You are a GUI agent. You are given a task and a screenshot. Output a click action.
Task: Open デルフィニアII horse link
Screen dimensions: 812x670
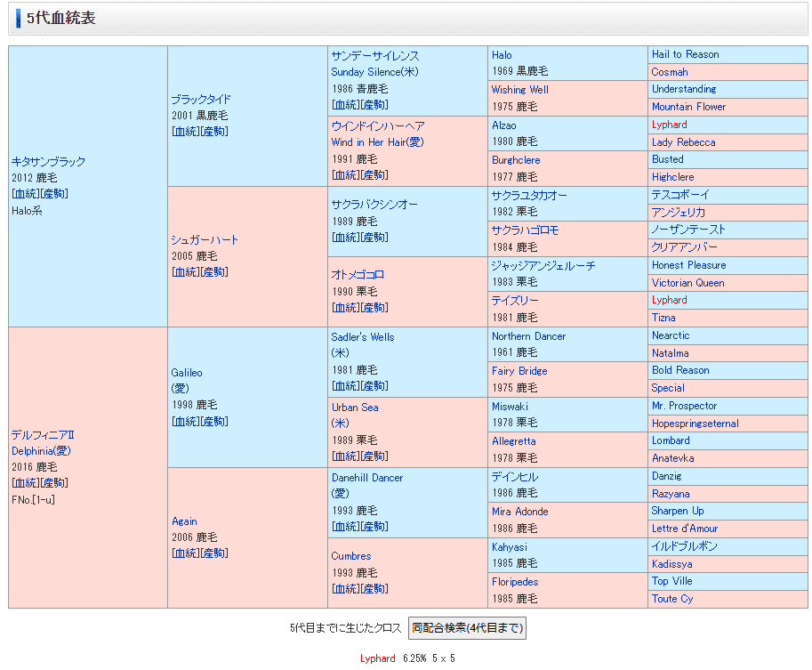(x=43, y=435)
